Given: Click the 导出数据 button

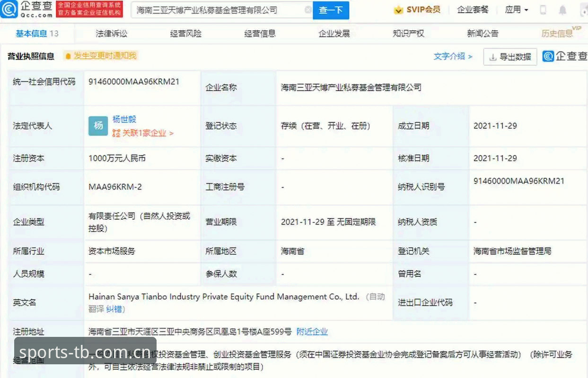Looking at the screenshot, I should pos(510,57).
